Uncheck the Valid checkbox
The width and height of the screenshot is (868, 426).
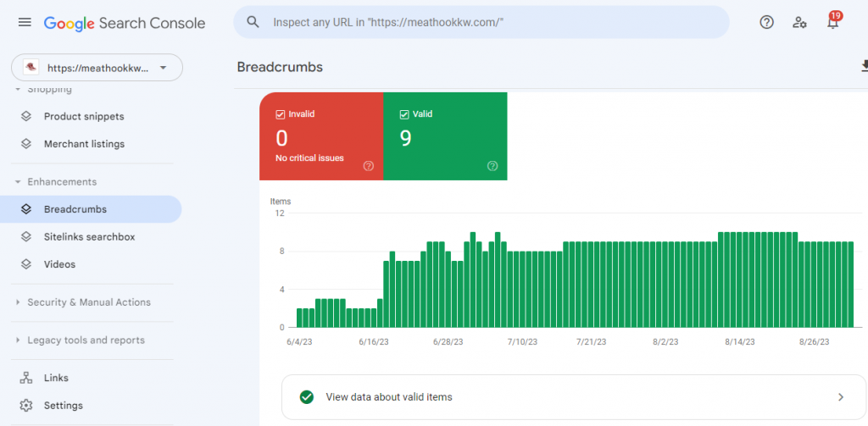tap(404, 114)
